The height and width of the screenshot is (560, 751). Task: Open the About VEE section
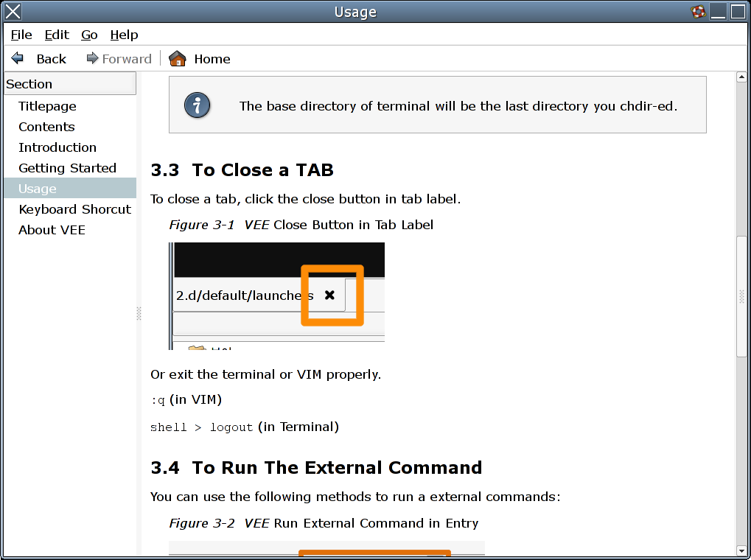pyautogui.click(x=52, y=230)
